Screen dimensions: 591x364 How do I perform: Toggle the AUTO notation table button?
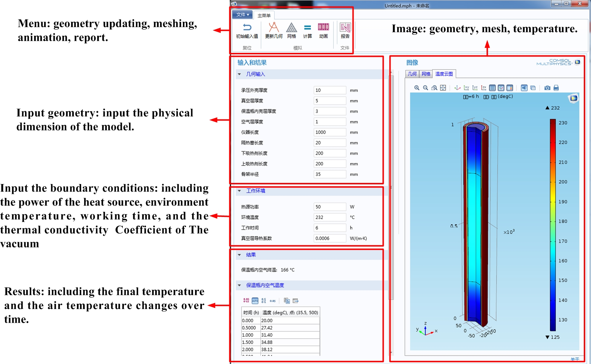[255, 301]
